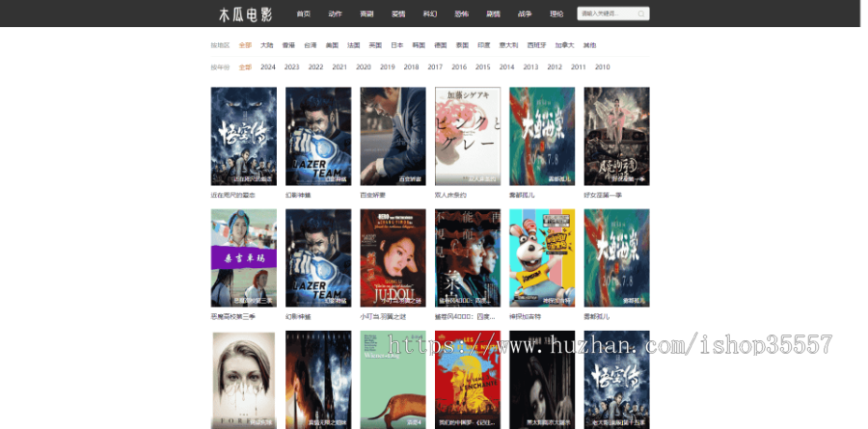This screenshot has width=868, height=429.
Task: Open the cartoon mouse 神探加吉特 poster
Action: click(x=542, y=258)
